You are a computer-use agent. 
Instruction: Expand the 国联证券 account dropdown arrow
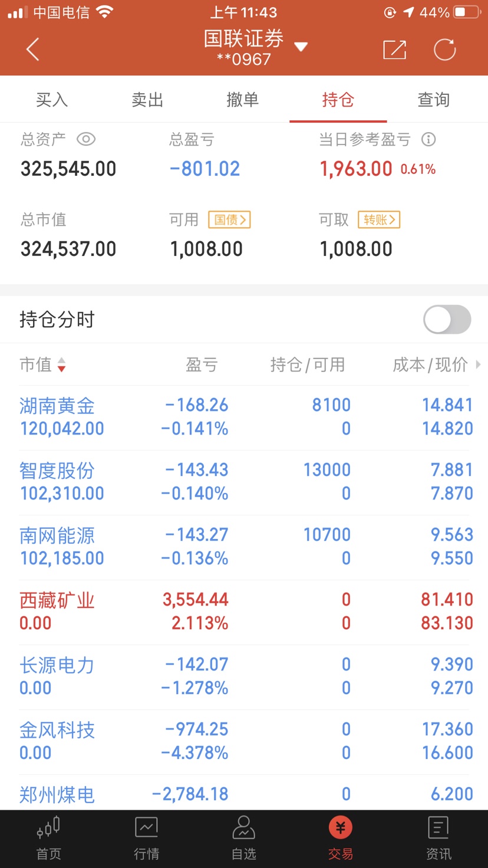pos(301,47)
